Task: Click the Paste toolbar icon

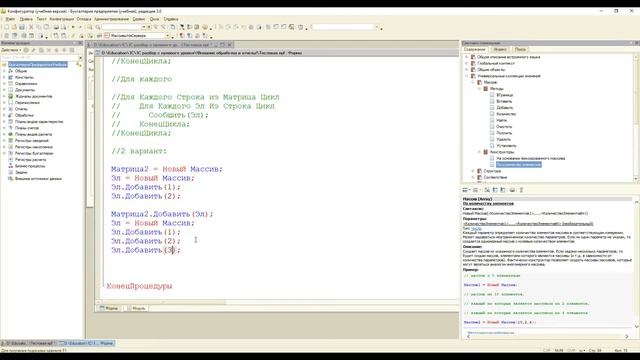Action: click(x=47, y=27)
